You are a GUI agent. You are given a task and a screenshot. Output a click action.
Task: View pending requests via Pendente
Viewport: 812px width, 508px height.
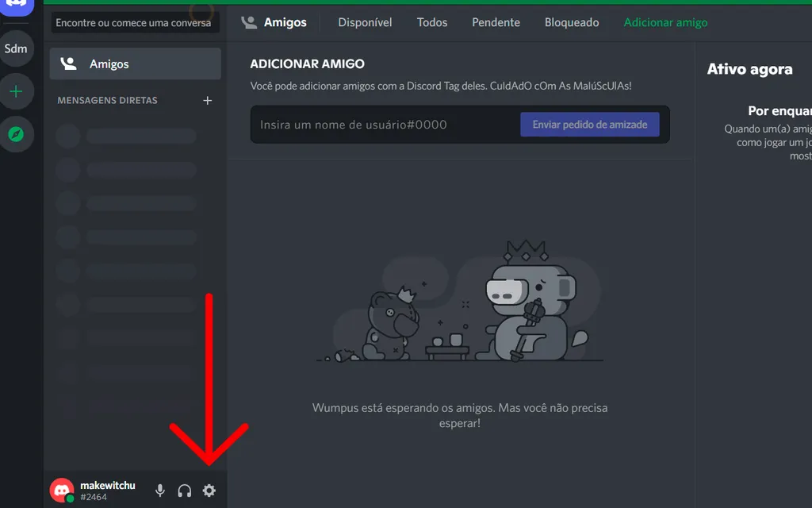click(x=496, y=22)
